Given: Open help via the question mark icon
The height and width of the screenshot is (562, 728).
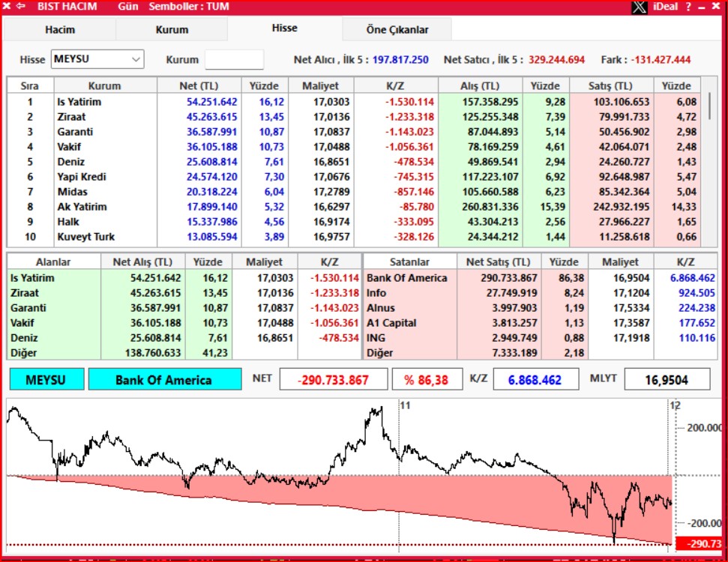Looking at the screenshot, I should 689,7.
